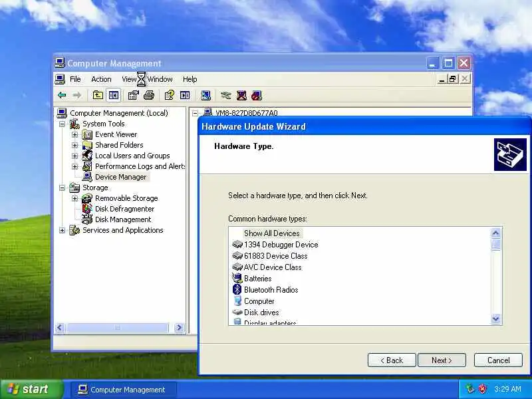532x399 pixels.
Task: Click the Disable device toolbar icon
Action: (257, 95)
